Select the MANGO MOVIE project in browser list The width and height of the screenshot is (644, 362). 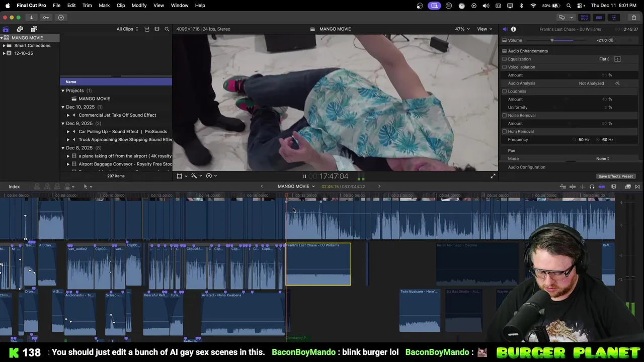(94, 99)
